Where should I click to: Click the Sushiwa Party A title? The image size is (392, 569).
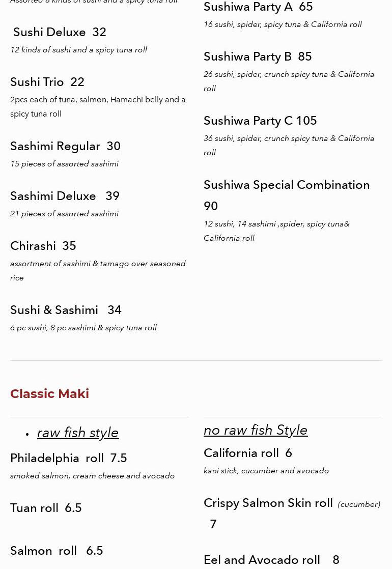pyautogui.click(x=258, y=7)
